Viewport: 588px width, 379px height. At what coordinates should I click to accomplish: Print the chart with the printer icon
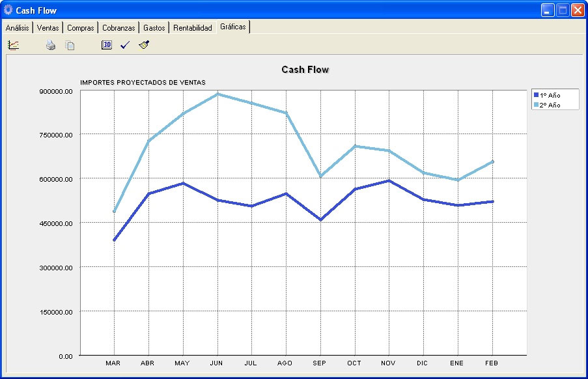point(51,45)
